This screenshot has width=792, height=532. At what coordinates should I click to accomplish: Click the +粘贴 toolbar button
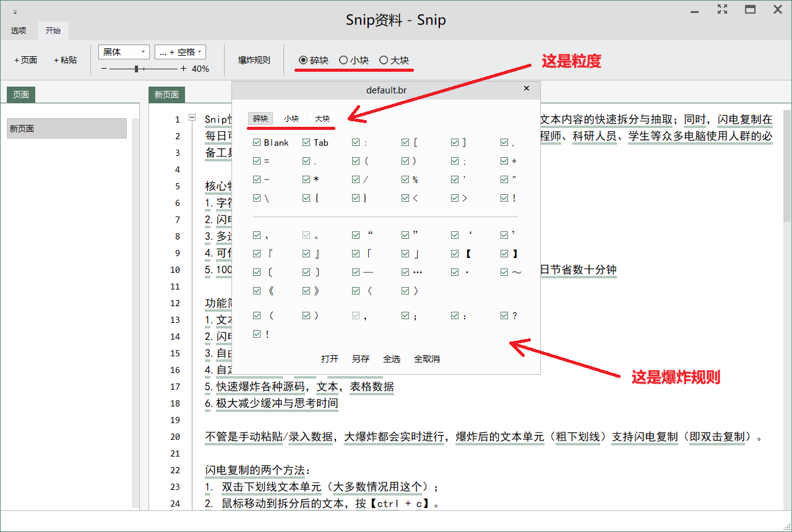pos(66,60)
